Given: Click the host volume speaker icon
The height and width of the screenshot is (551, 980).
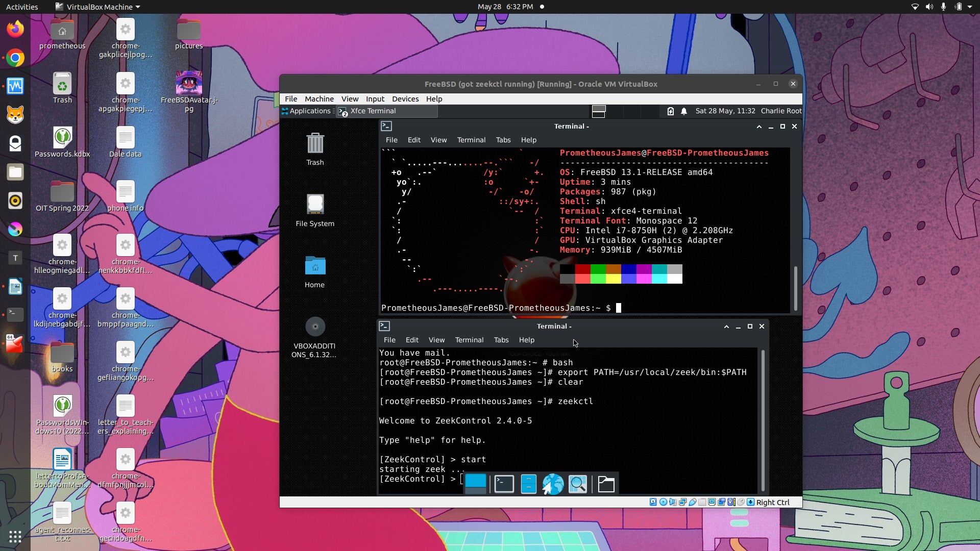Looking at the screenshot, I should (x=929, y=7).
